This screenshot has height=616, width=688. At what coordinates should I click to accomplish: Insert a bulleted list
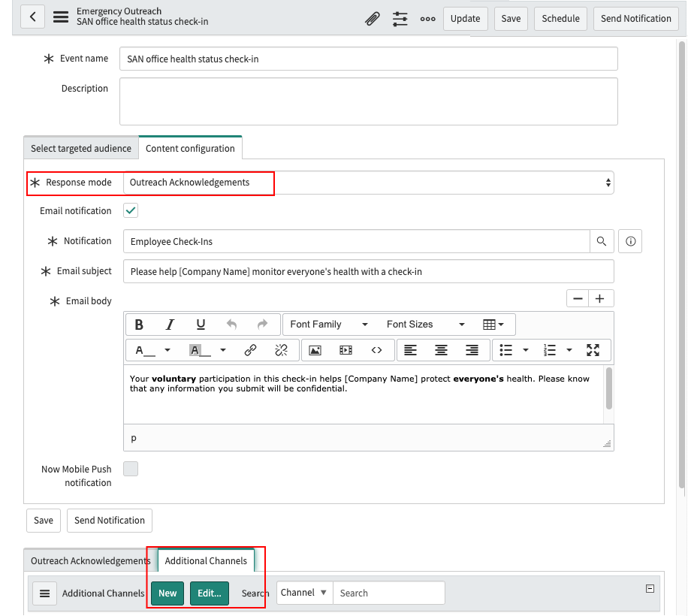(506, 350)
